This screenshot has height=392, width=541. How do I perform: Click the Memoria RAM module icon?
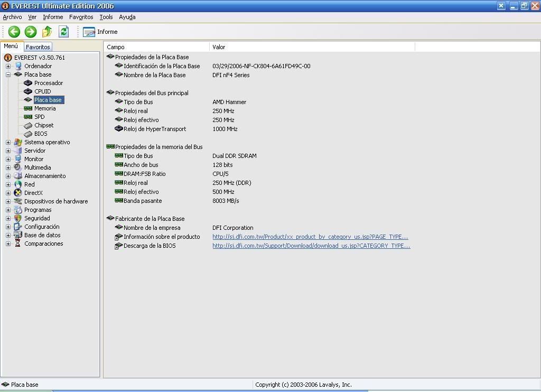click(28, 108)
